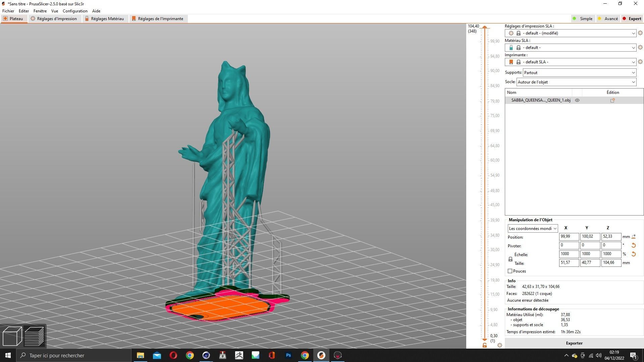Click the Exporter button
The width and height of the screenshot is (644, 362).
click(574, 343)
